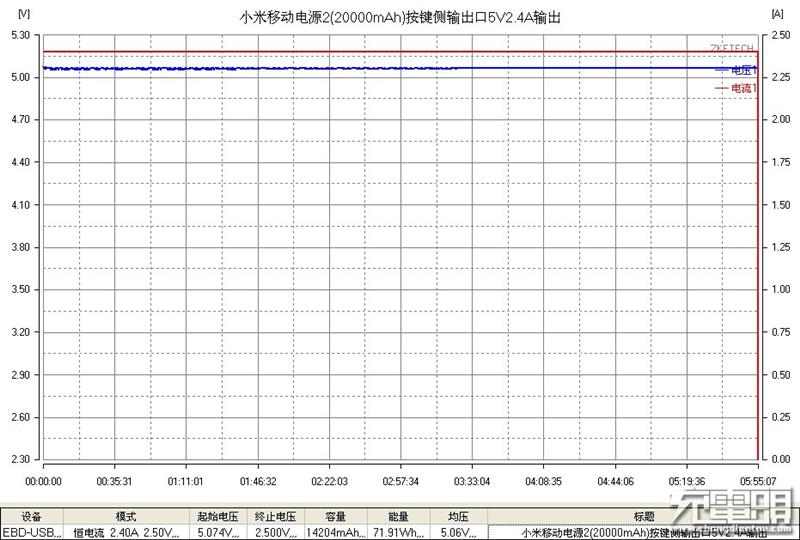Viewport: 800px width, 540px height.
Task: Click the 终止电压 column header
Action: click(273, 517)
